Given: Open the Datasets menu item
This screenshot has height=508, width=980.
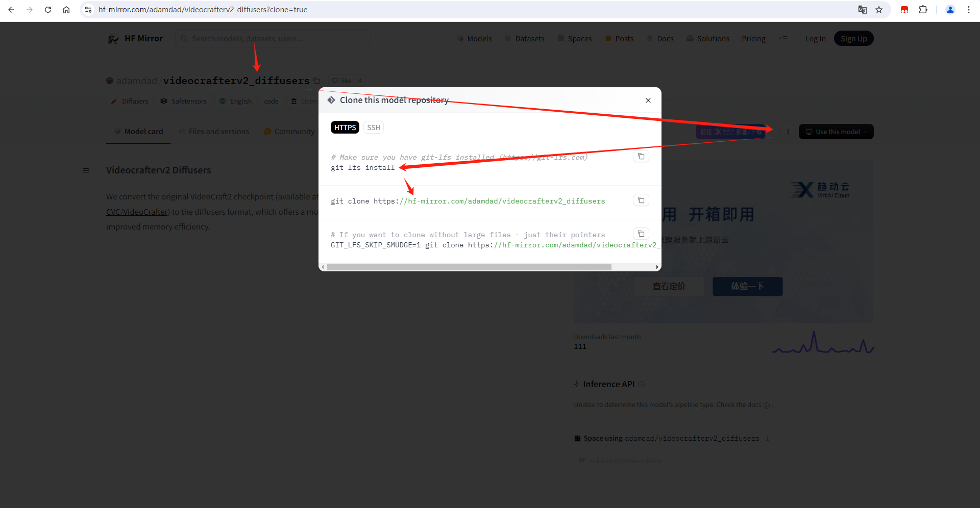Looking at the screenshot, I should pos(525,39).
